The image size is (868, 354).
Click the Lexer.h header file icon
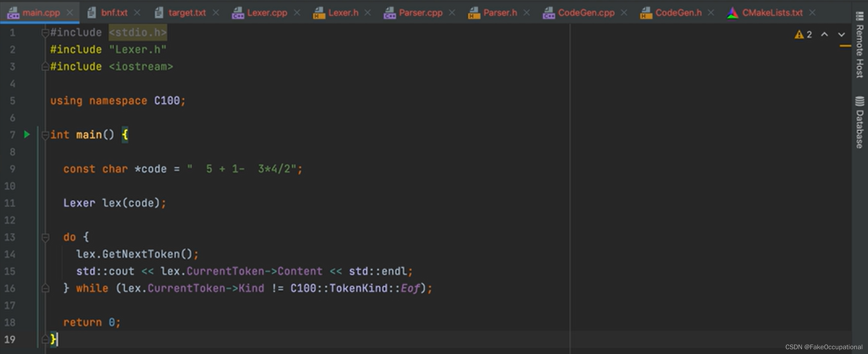click(319, 13)
